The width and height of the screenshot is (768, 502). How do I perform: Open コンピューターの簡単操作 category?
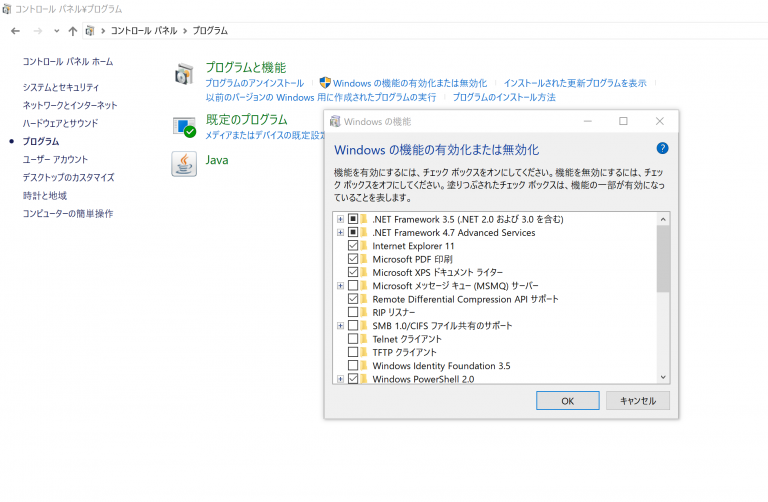[68, 214]
